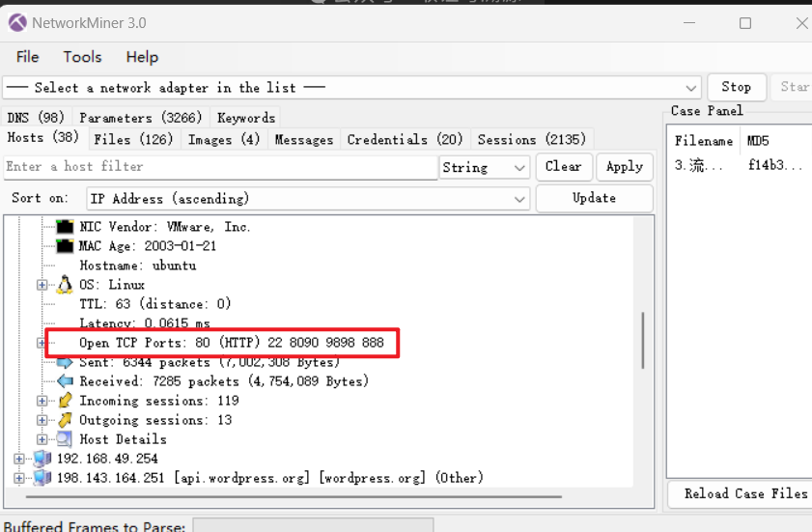The image size is (812, 532).
Task: Open the Tools menu
Action: click(82, 56)
